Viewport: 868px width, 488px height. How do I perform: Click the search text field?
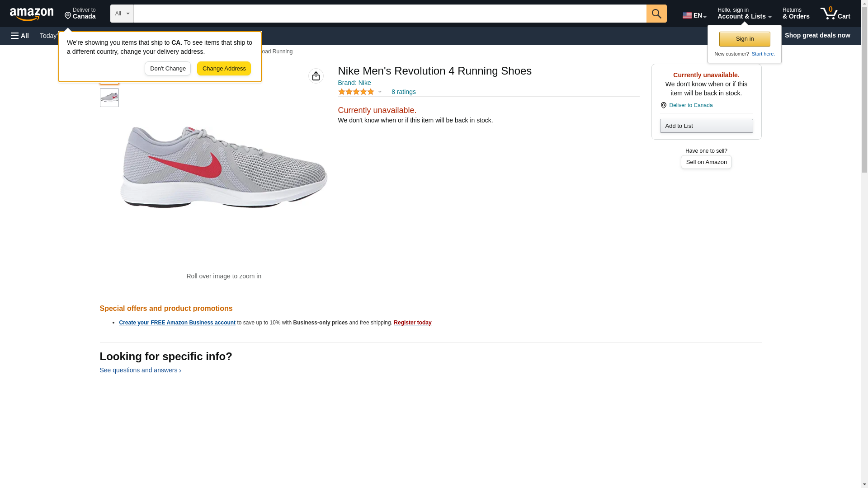pos(389,14)
